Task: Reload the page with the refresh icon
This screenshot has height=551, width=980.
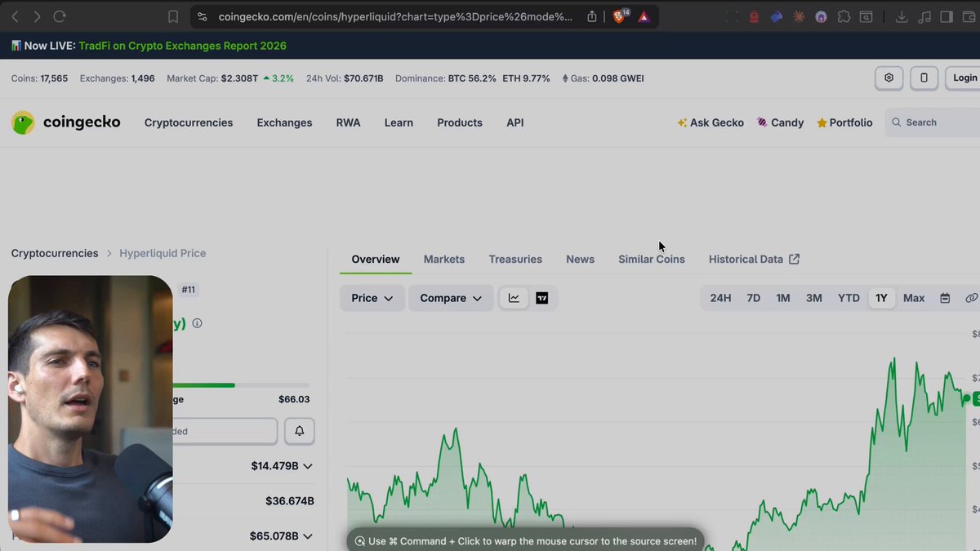Action: click(60, 16)
